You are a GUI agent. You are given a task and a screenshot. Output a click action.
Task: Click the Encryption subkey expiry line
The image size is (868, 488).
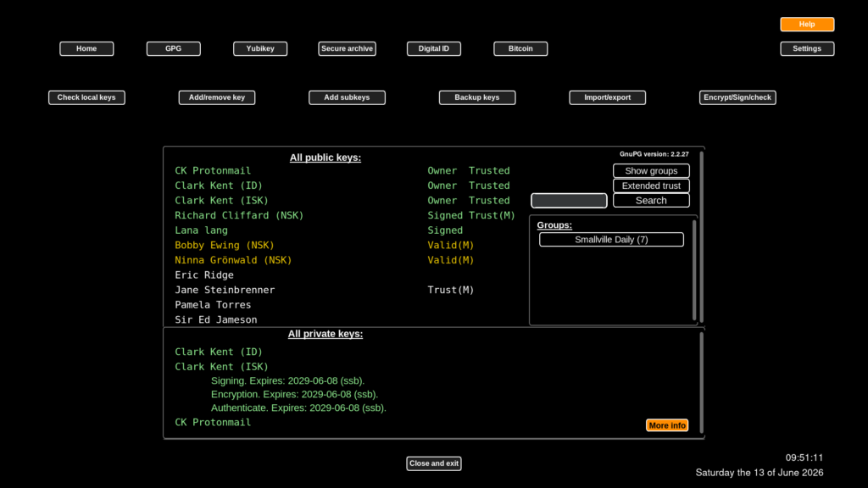click(x=294, y=395)
